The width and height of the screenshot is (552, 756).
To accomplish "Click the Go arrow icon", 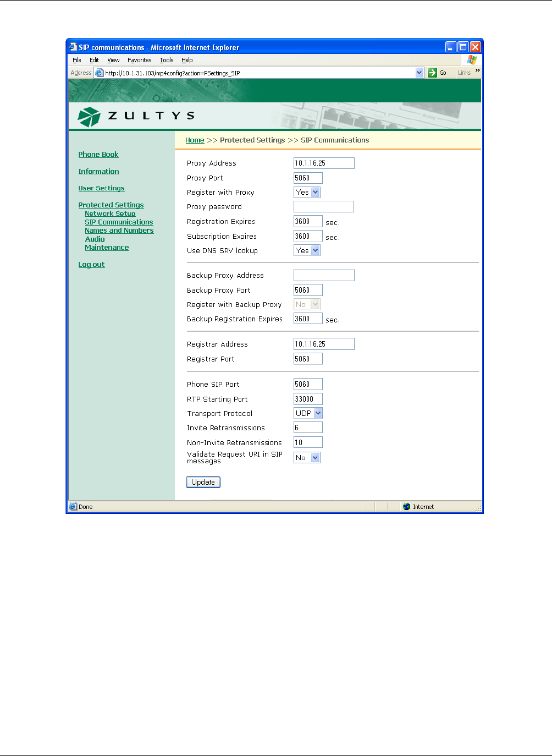I will tap(433, 73).
